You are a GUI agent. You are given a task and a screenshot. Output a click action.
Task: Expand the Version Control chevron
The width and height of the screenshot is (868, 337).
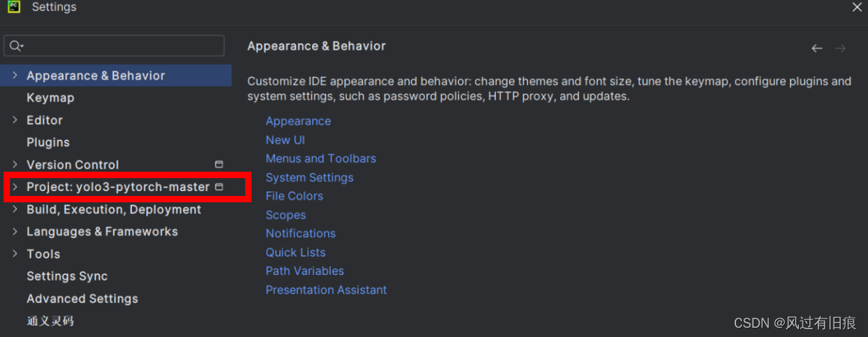click(15, 165)
